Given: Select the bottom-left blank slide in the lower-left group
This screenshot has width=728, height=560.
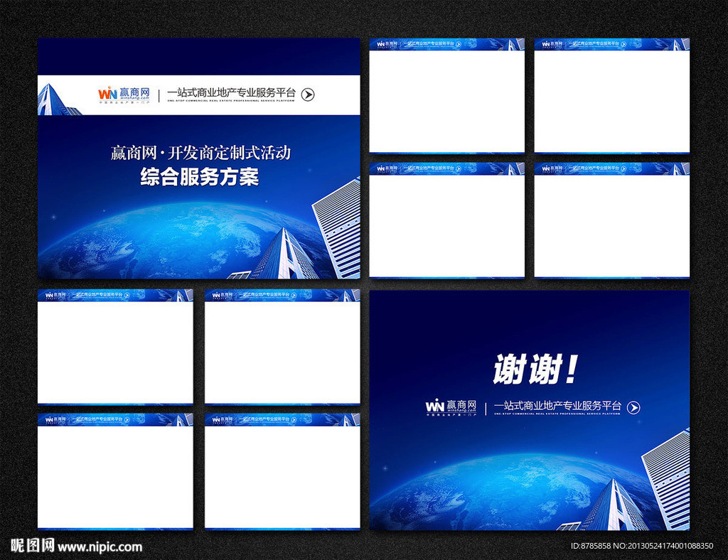Looking at the screenshot, I should click(115, 471).
